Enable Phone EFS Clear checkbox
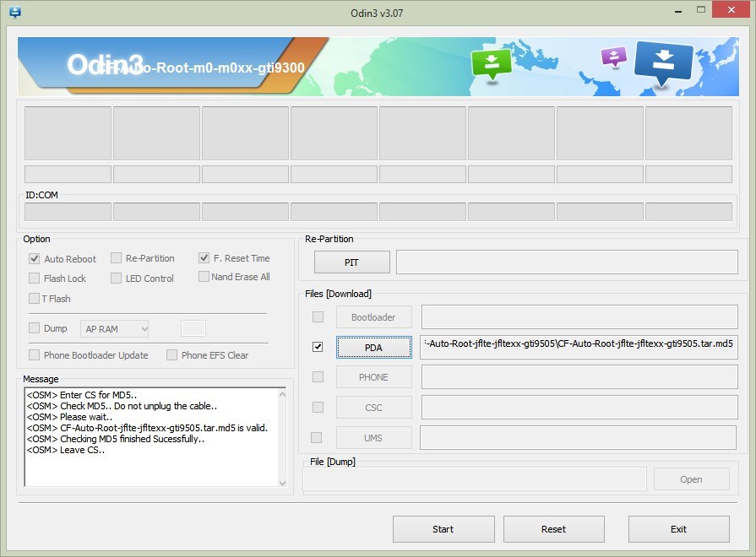The height and width of the screenshot is (557, 756). click(171, 355)
